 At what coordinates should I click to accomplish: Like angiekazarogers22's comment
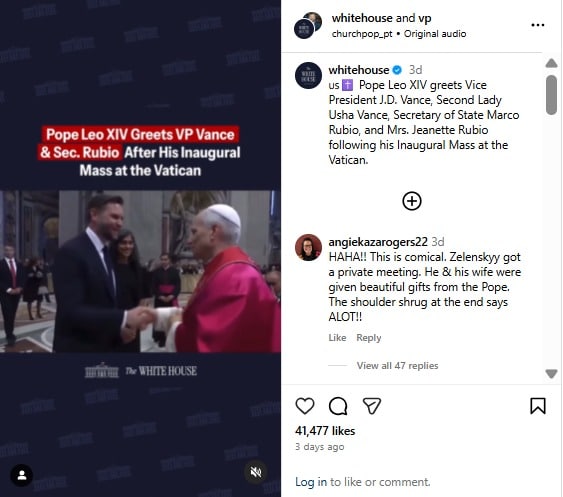(337, 338)
